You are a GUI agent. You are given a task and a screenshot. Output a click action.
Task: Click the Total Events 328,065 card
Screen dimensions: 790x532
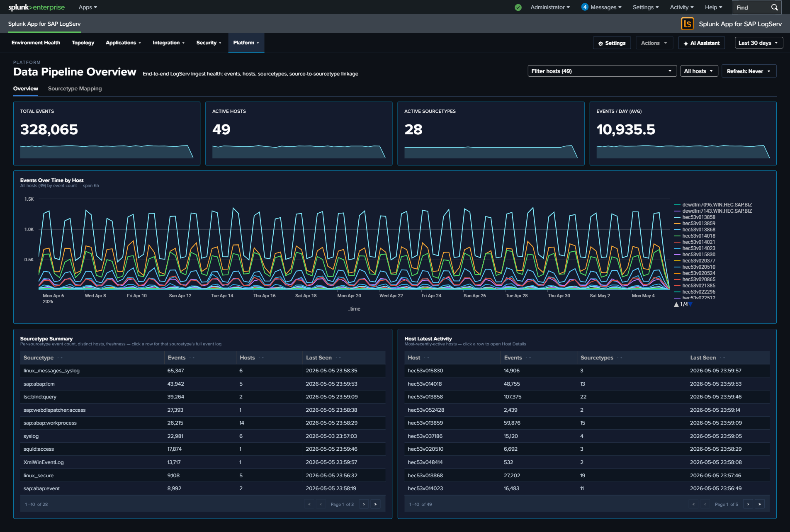pos(107,134)
